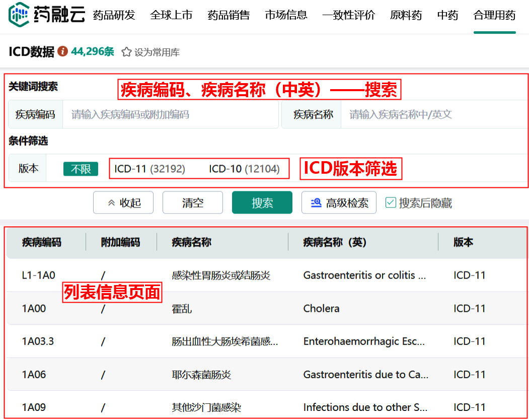Select the 感染性胃肠炎或结肠炎 row
The height and width of the screenshot is (420, 529).
tap(221, 275)
